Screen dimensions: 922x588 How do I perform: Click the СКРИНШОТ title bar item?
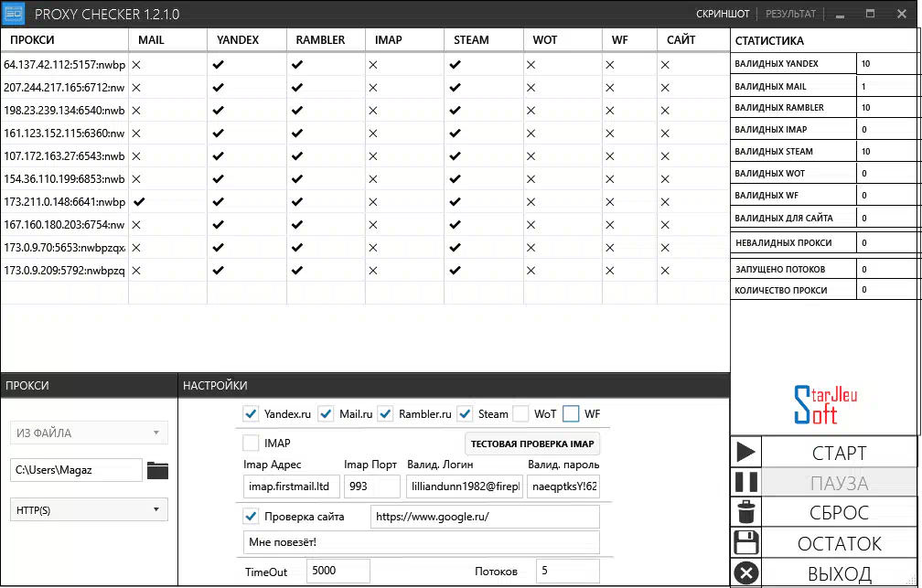(723, 14)
